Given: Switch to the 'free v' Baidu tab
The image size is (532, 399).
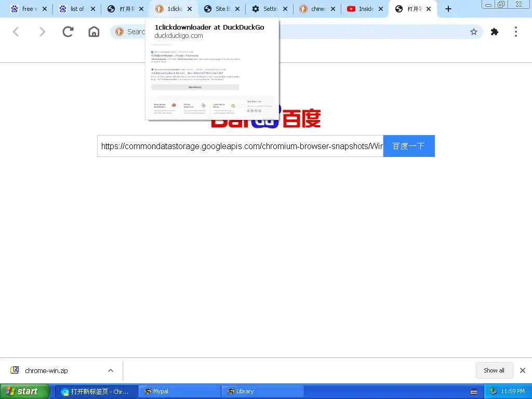Looking at the screenshot, I should point(24,9).
